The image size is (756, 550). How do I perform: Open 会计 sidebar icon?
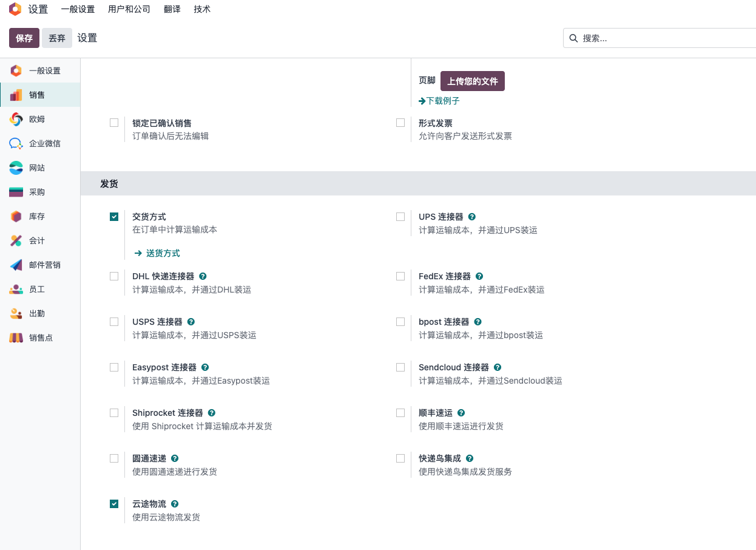click(16, 240)
